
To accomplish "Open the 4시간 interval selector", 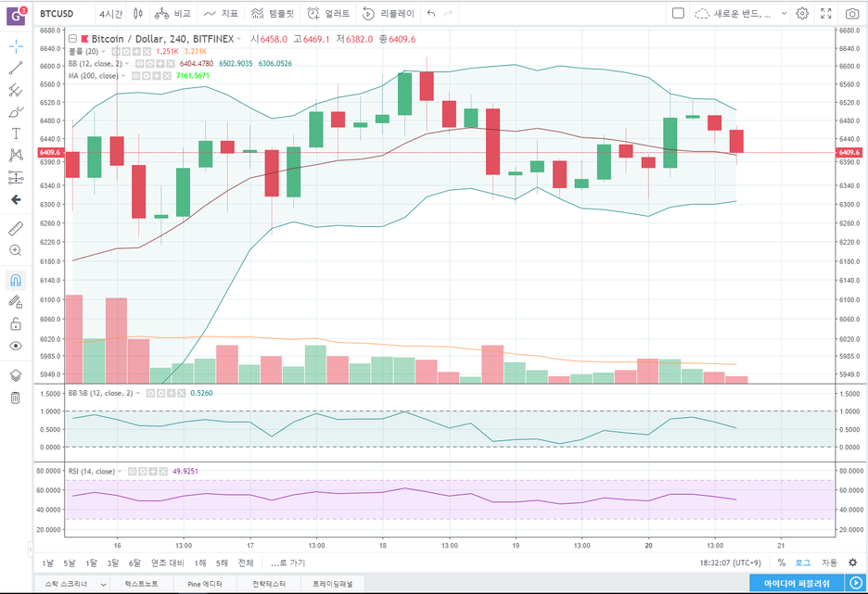I will [110, 14].
